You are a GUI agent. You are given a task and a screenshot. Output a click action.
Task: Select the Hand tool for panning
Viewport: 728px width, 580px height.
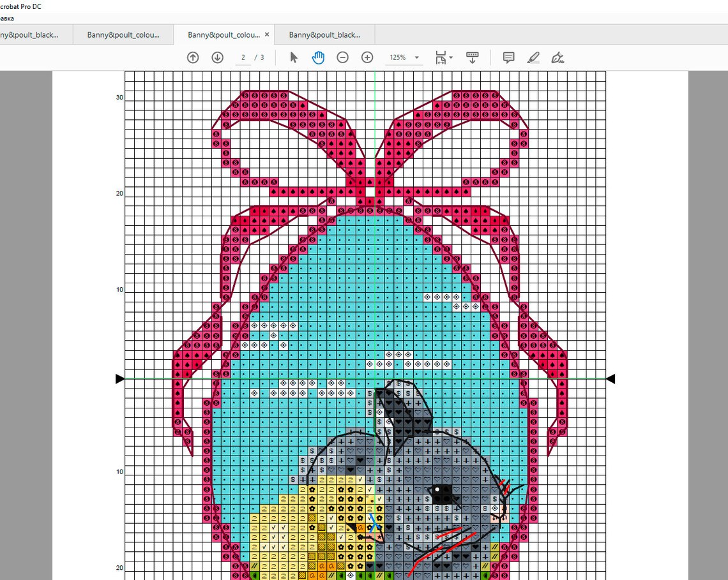[317, 57]
